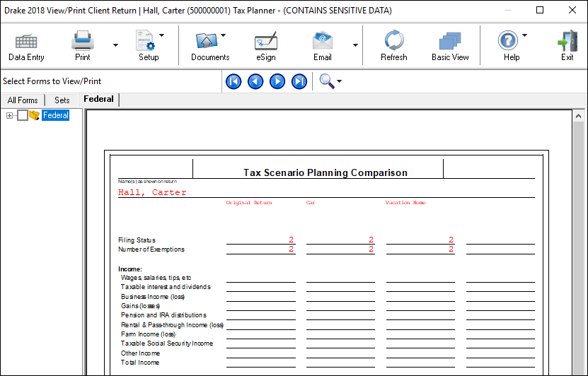Open the Email dropdown arrow
588x376 pixels.
click(355, 45)
